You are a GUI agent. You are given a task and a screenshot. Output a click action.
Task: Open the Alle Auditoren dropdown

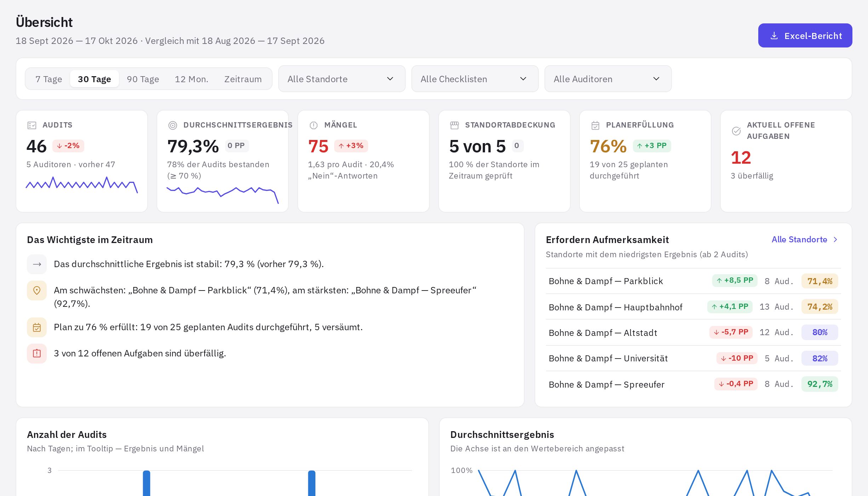tap(608, 79)
